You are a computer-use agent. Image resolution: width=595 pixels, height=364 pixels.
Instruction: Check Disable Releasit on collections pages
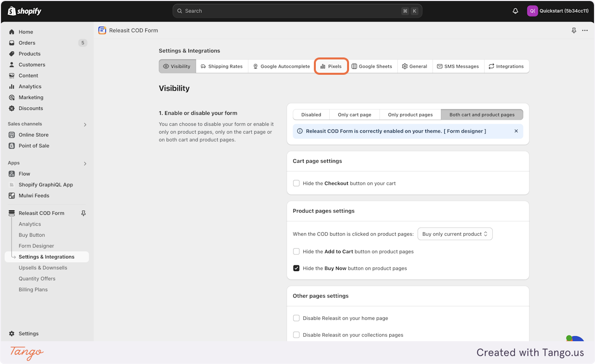click(x=297, y=335)
